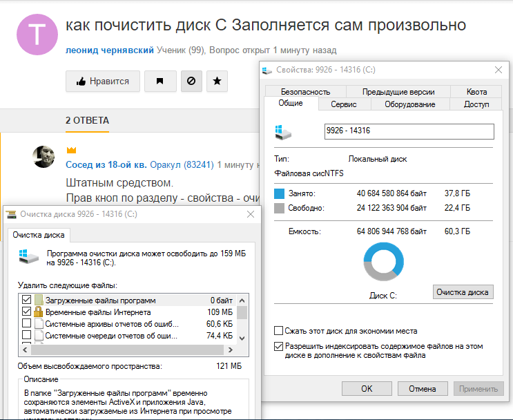Switch to the Квота tab
Image resolution: width=513 pixels, height=420 pixels.
[476, 92]
